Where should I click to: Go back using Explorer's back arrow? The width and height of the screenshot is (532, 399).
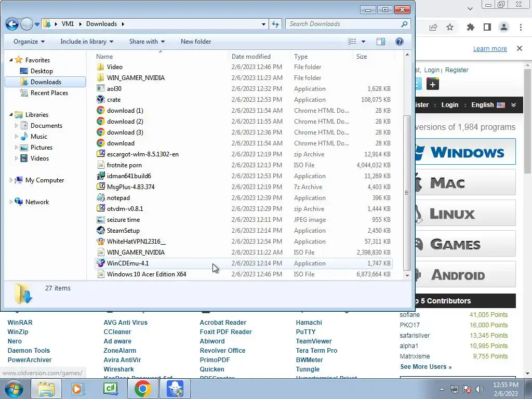click(x=12, y=24)
